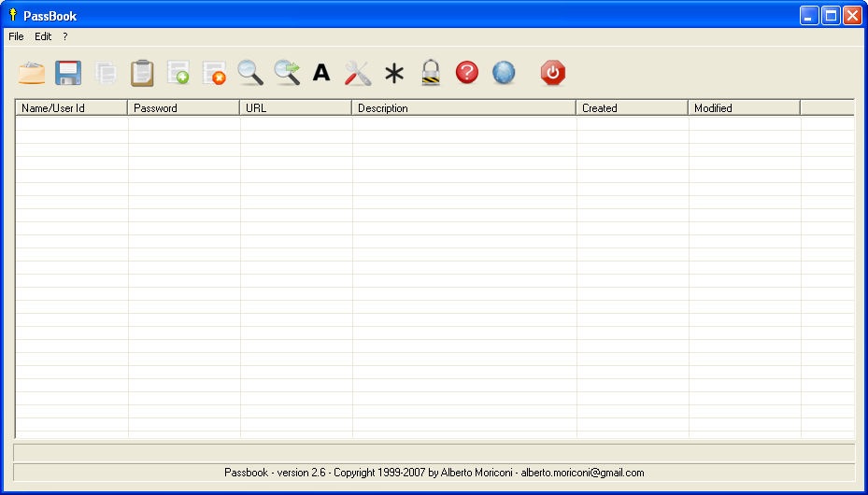Viewport: 868px width, 495px height.
Task: Click the padlock icon
Action: pyautogui.click(x=430, y=73)
